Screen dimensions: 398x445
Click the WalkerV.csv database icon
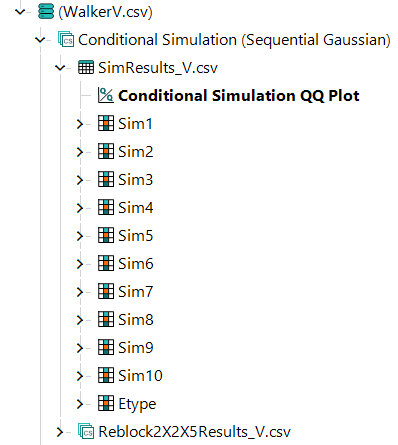[x=46, y=12]
